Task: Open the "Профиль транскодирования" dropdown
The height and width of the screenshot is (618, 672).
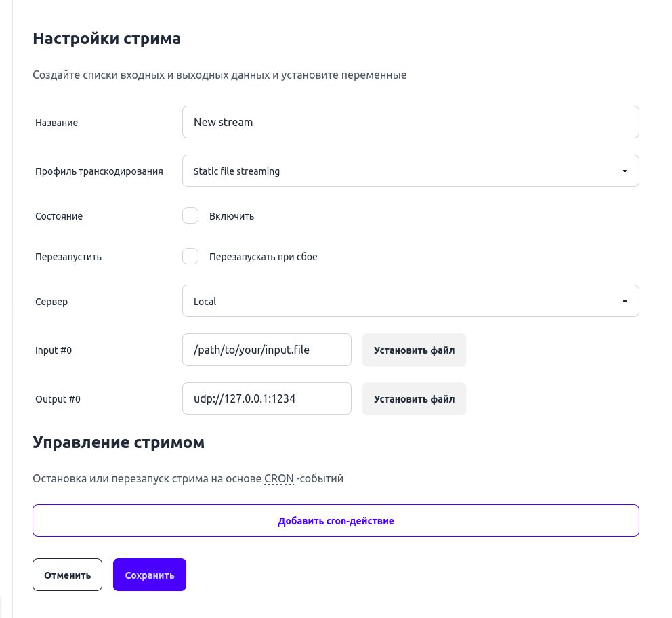Action: tap(411, 171)
